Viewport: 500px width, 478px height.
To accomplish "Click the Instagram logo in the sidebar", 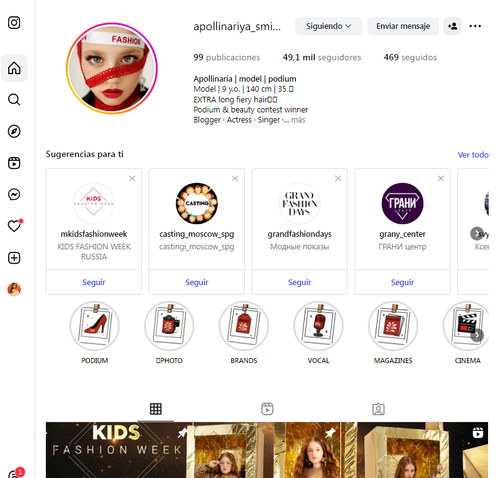I will tap(14, 23).
